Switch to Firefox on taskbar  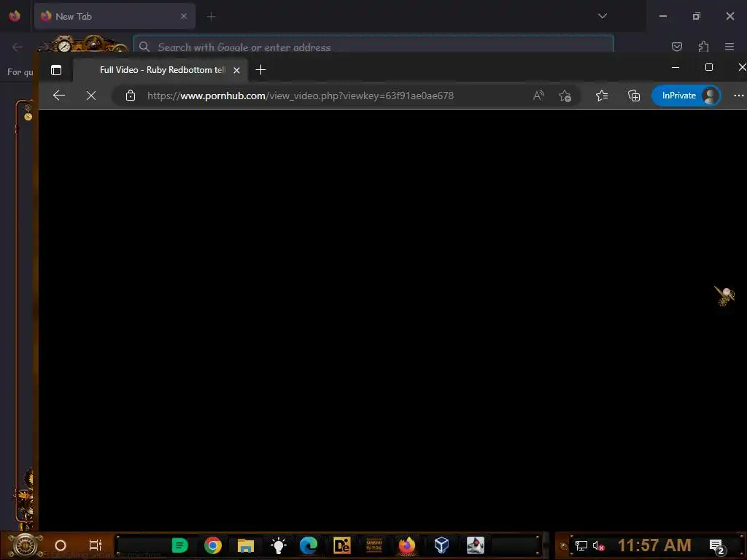tap(407, 545)
